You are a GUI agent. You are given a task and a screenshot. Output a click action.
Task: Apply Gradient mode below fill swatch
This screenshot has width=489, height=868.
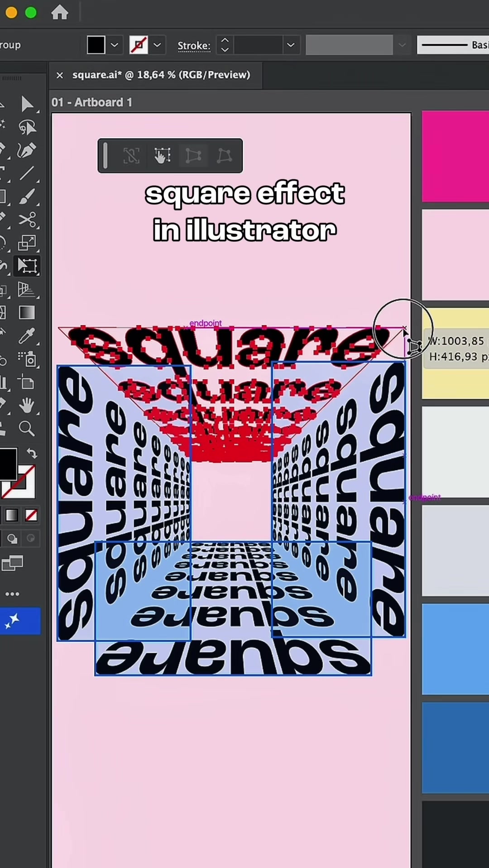[12, 515]
